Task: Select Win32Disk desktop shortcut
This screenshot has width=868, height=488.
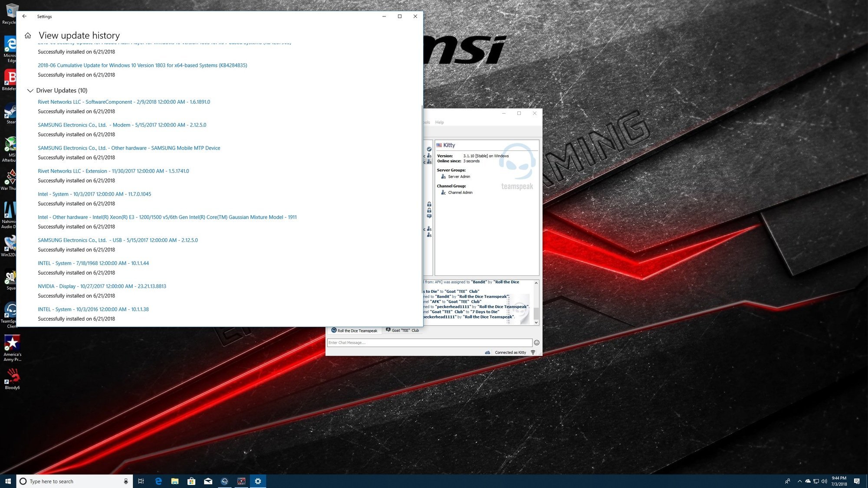Action: (9, 246)
